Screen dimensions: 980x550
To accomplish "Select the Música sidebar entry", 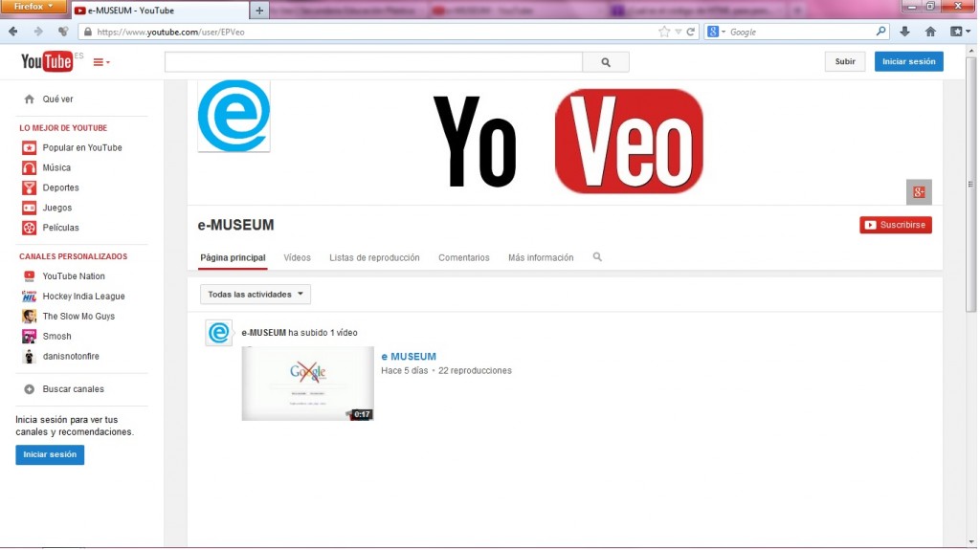I will click(x=56, y=168).
